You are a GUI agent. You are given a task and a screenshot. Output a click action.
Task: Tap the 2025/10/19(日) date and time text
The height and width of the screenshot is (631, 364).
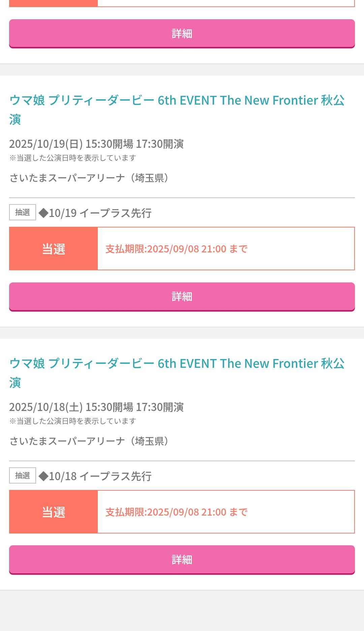pyautogui.click(x=96, y=144)
